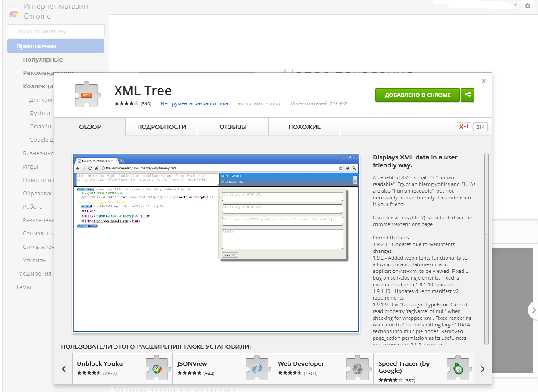Open Расширения in the sidebar
Viewport: 538px width, 392px height.
33,273
